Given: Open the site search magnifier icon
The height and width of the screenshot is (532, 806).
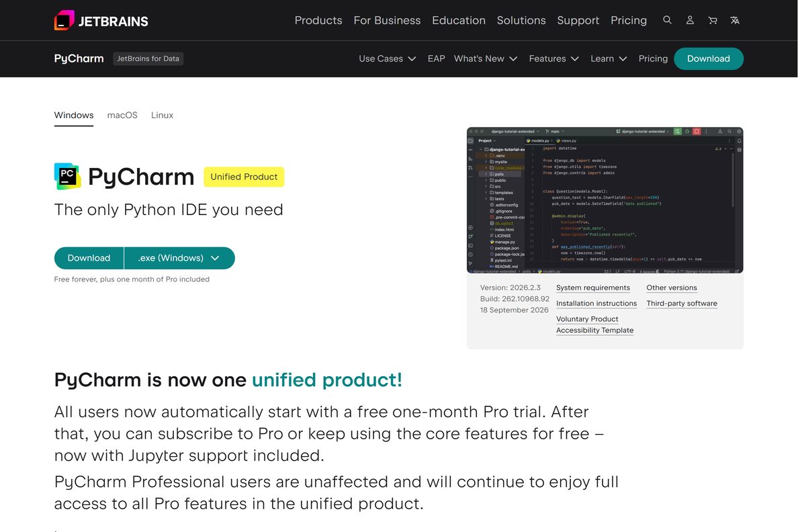Looking at the screenshot, I should 667,20.
